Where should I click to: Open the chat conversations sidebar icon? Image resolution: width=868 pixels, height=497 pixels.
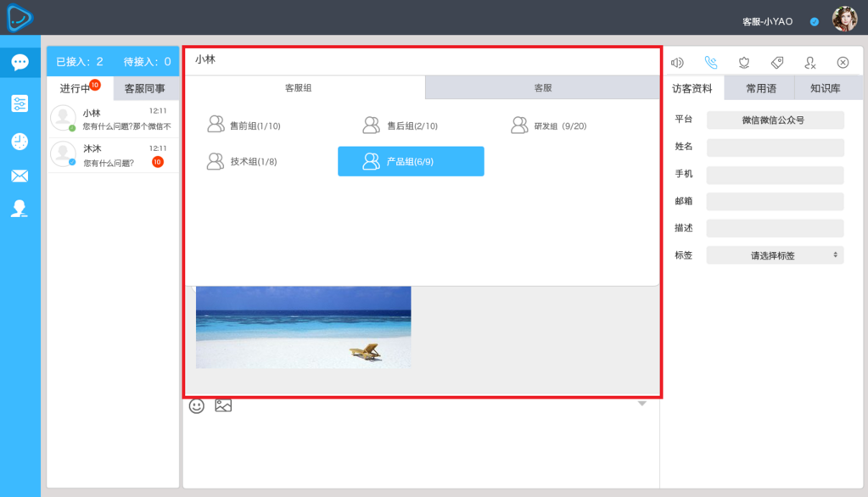coord(20,63)
